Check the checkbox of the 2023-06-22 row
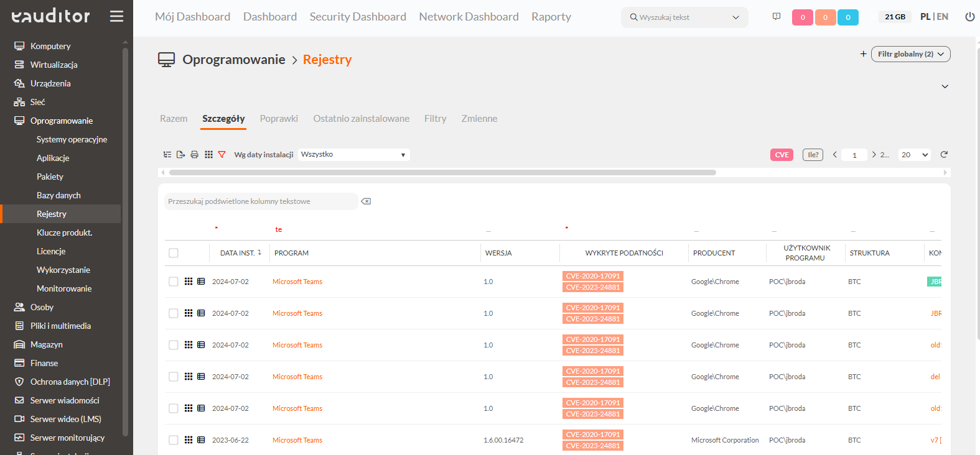This screenshot has width=980, height=455. pos(174,440)
